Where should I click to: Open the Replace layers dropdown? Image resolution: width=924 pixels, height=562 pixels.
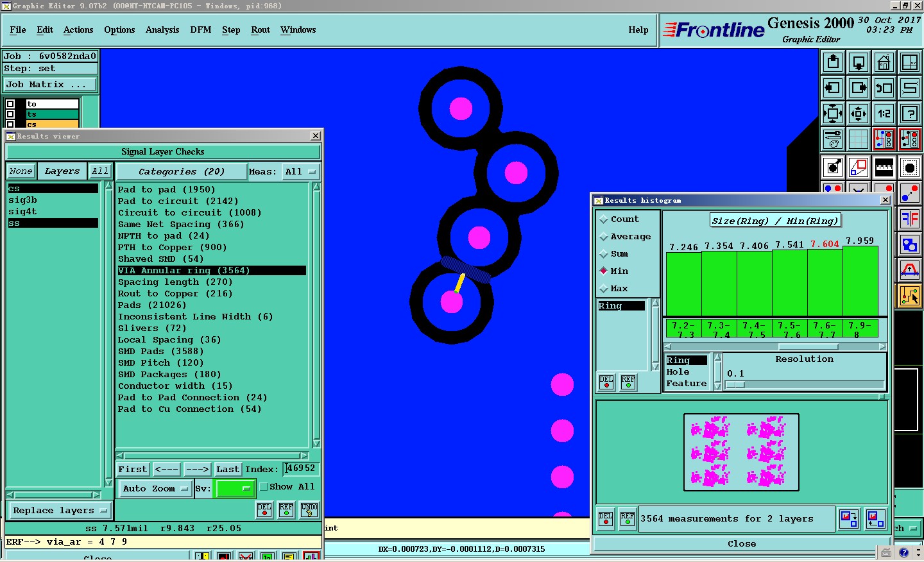point(60,511)
